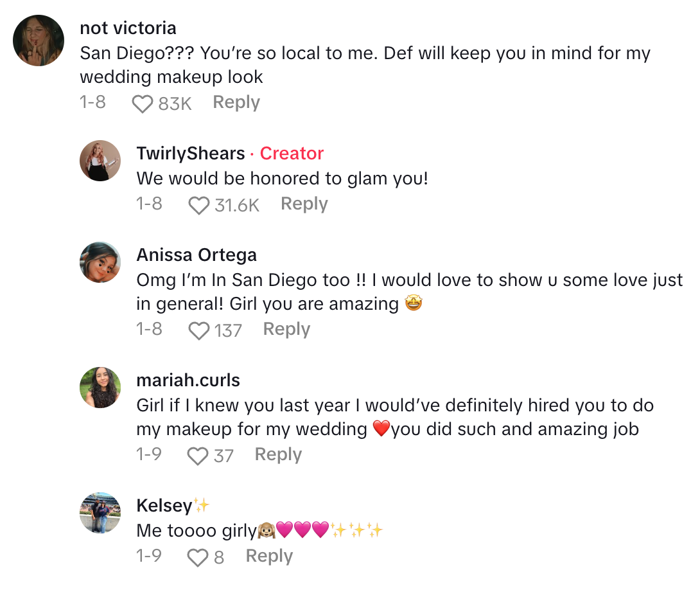Open Kelsey's profile avatar
The height and width of the screenshot is (590, 700).
pyautogui.click(x=100, y=513)
